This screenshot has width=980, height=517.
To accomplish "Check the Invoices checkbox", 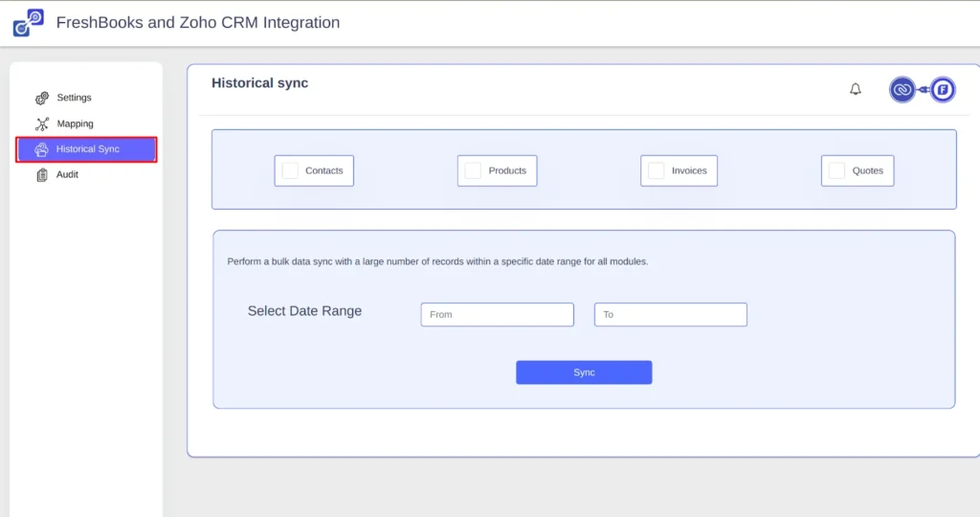I will coord(657,170).
